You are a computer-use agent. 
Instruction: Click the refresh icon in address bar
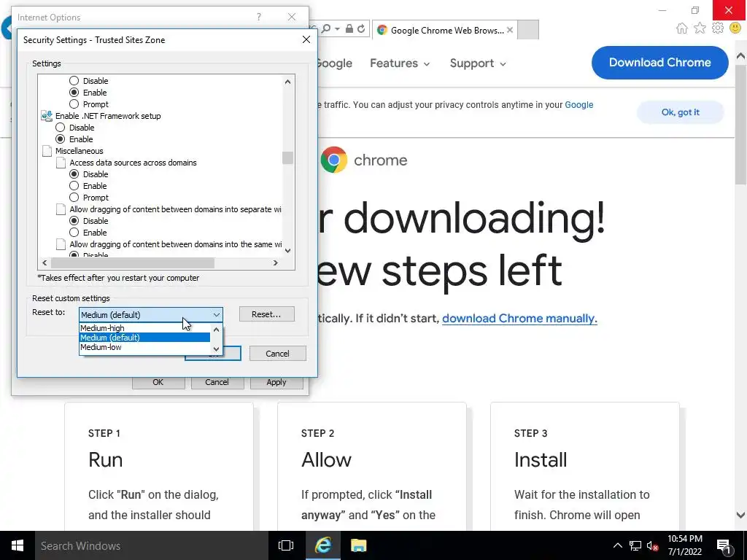click(x=361, y=29)
